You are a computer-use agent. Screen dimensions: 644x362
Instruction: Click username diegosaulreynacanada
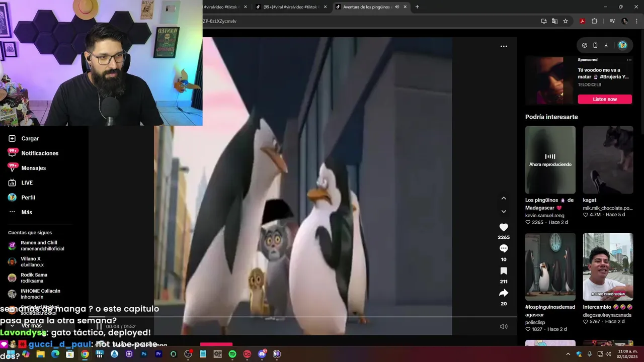(x=607, y=315)
